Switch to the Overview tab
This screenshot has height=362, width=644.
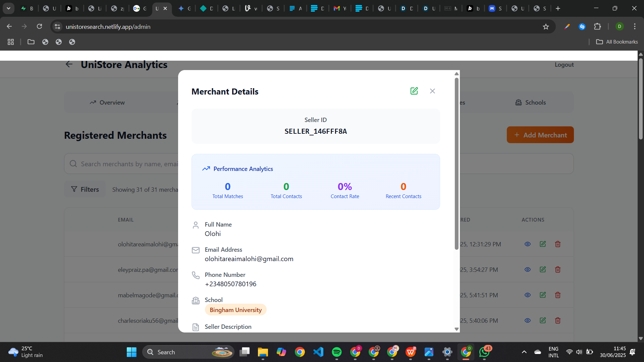pyautogui.click(x=107, y=103)
